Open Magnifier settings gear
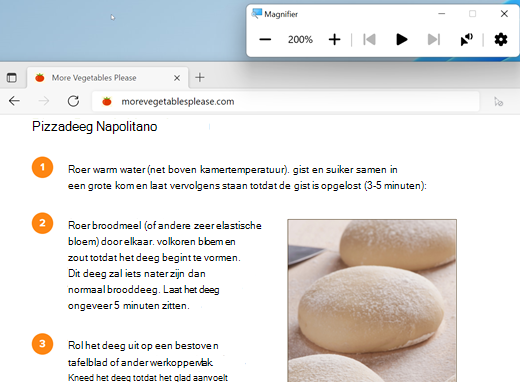 coord(501,40)
